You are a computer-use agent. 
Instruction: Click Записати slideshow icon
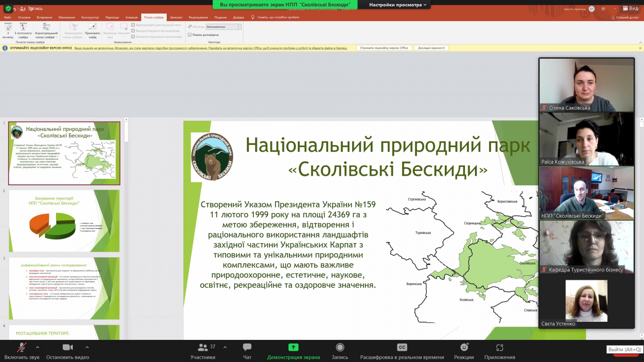click(124, 31)
